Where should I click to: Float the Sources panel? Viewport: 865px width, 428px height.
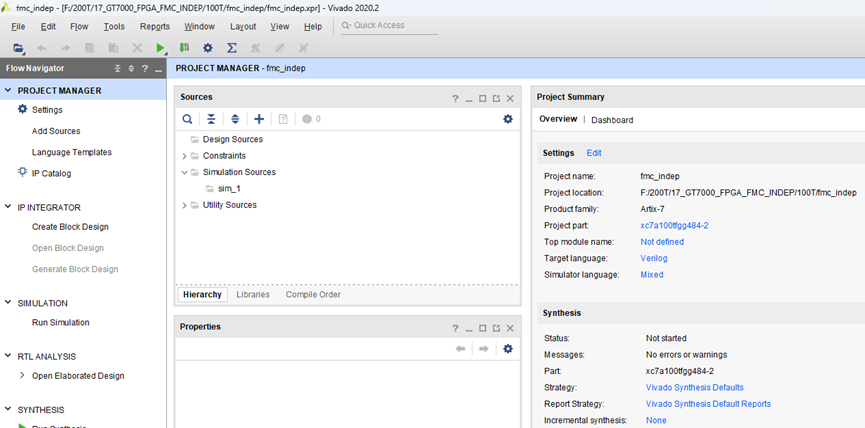(496, 98)
